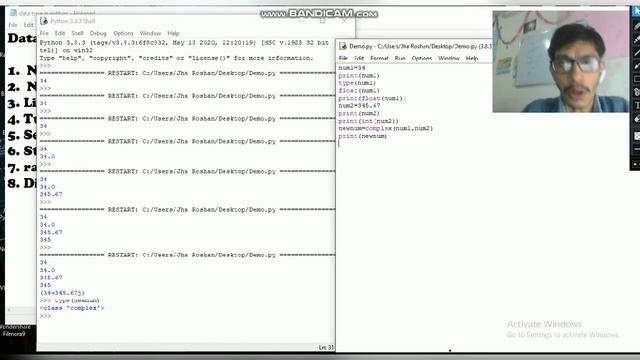640x360 pixels.
Task: Open Shell menu in Python Shell
Action: (x=78, y=33)
